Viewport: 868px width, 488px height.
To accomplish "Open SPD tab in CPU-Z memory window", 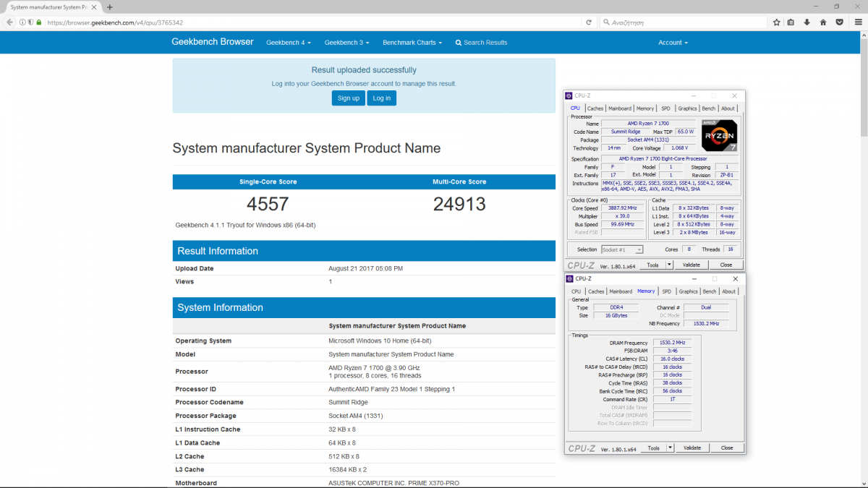I will pos(666,291).
